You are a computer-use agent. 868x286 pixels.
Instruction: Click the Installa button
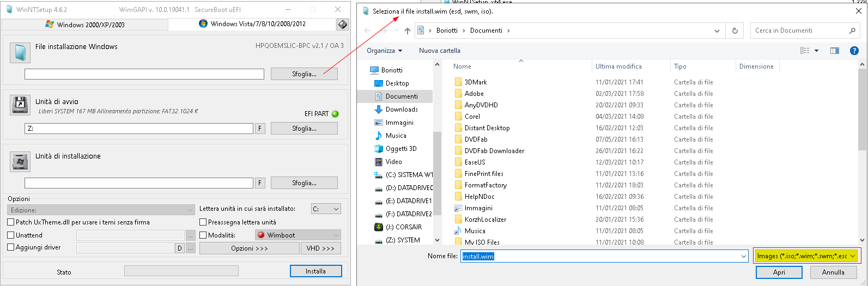click(315, 271)
